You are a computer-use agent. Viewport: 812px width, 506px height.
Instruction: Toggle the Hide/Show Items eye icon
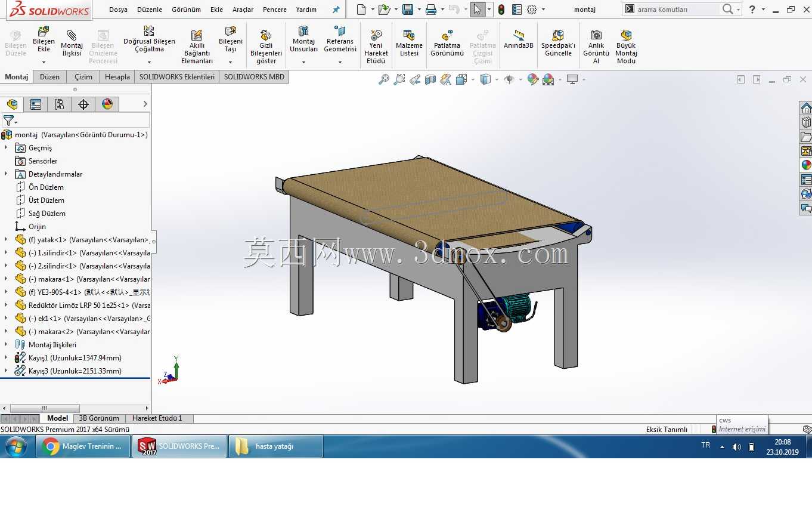[509, 79]
